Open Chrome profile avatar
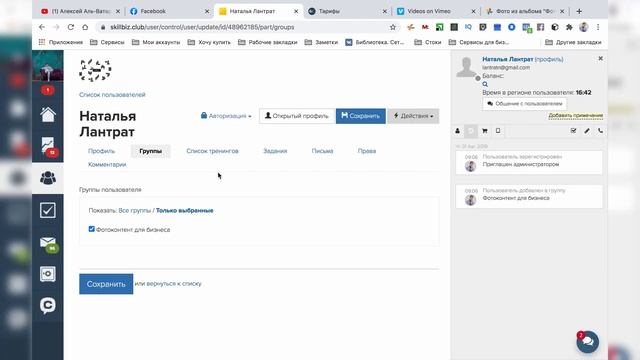 (584, 27)
